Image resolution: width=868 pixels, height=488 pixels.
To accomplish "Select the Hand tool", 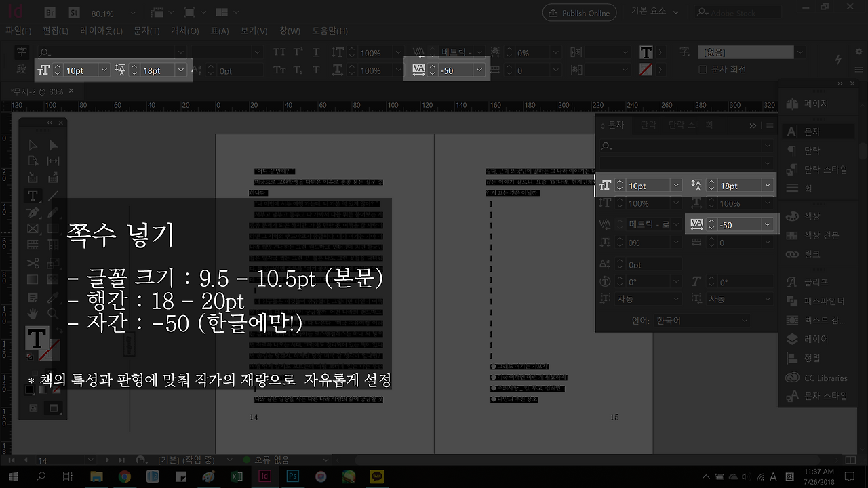I will click(x=33, y=314).
